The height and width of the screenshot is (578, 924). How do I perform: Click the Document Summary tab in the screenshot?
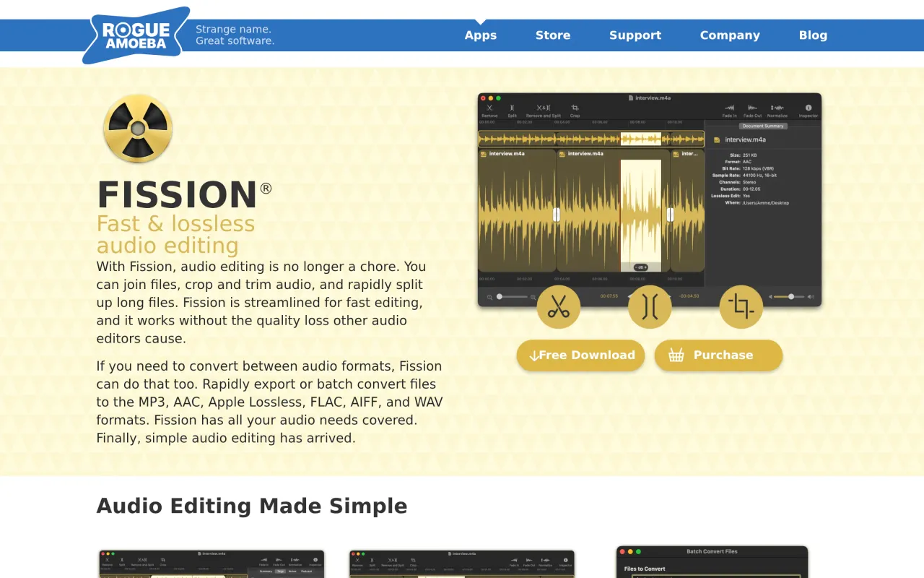point(763,126)
